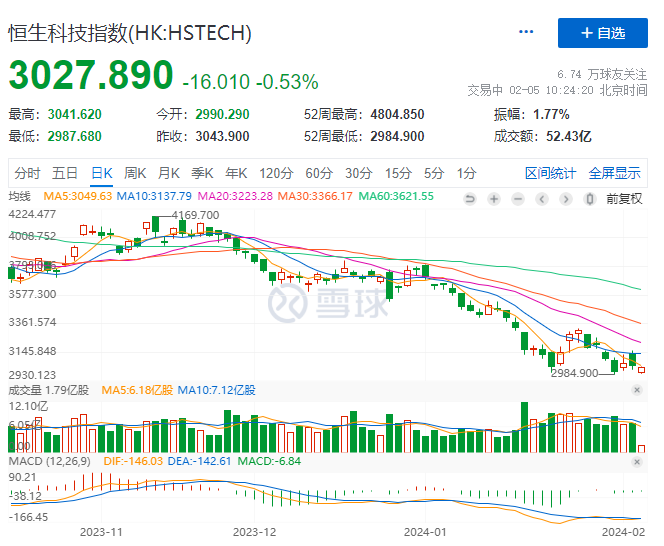This screenshot has height=546, width=664.
Task: Open the three-dot more options menu
Action: tap(526, 32)
